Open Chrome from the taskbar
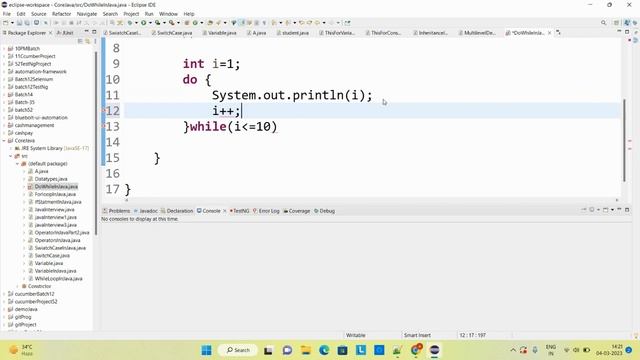 416,350
